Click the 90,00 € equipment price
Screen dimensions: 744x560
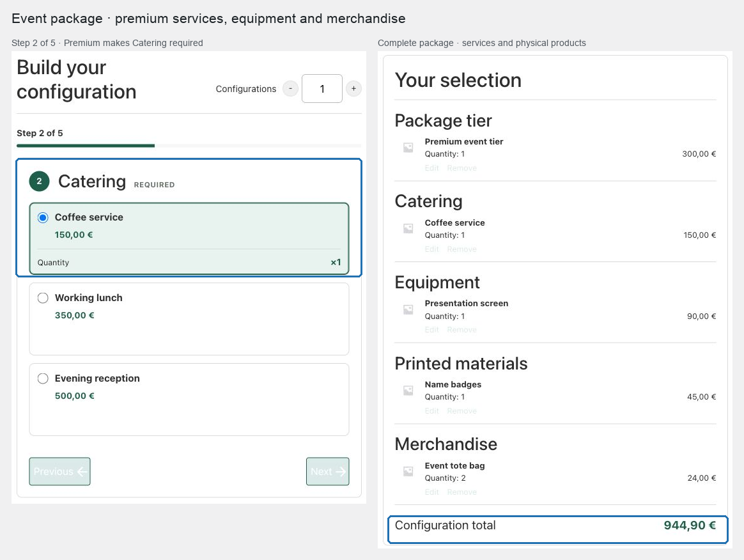(701, 316)
